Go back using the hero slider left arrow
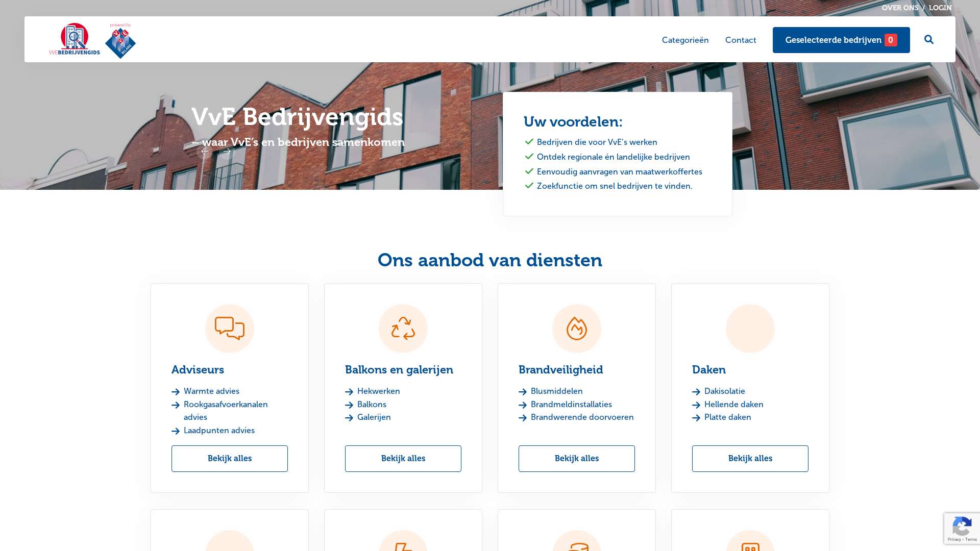980x551 pixels. tap(205, 152)
